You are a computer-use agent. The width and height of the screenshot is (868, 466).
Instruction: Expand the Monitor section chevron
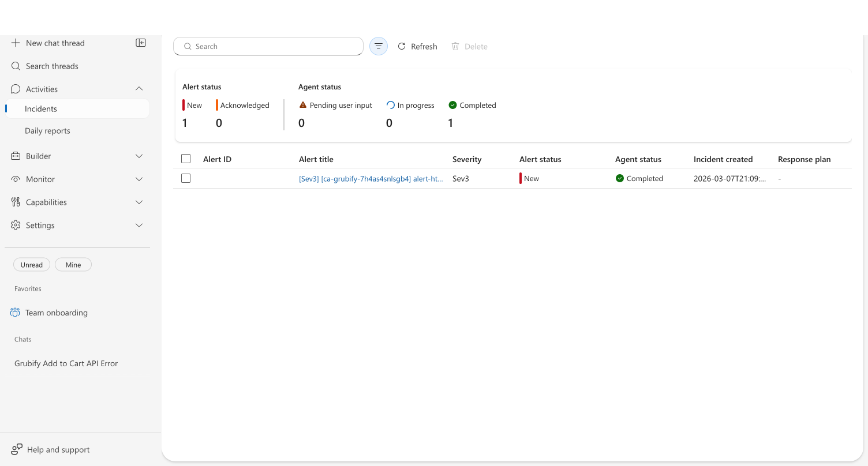(139, 179)
